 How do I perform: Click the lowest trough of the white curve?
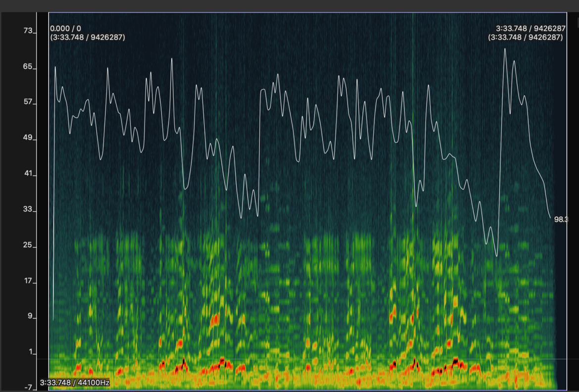click(496, 255)
